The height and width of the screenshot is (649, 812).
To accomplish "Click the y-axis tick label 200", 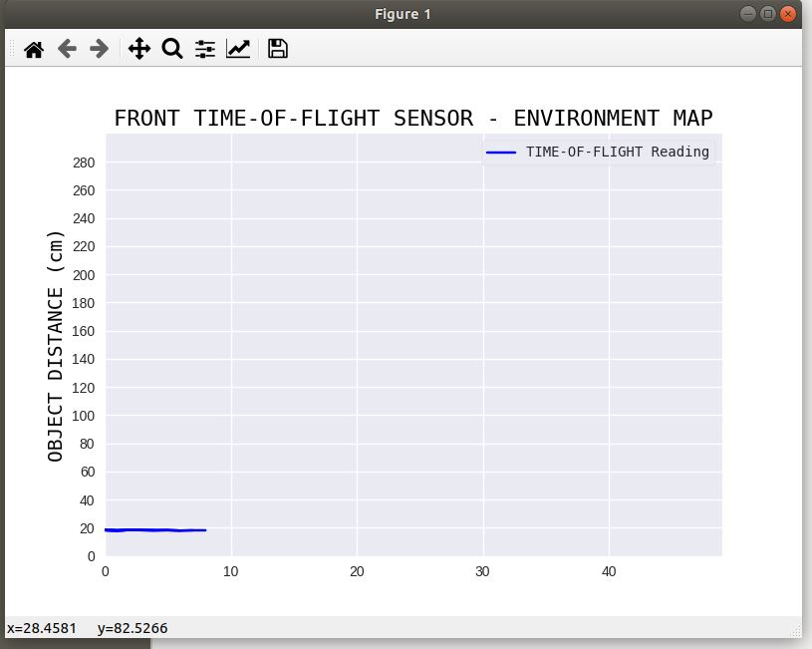I will [x=84, y=275].
